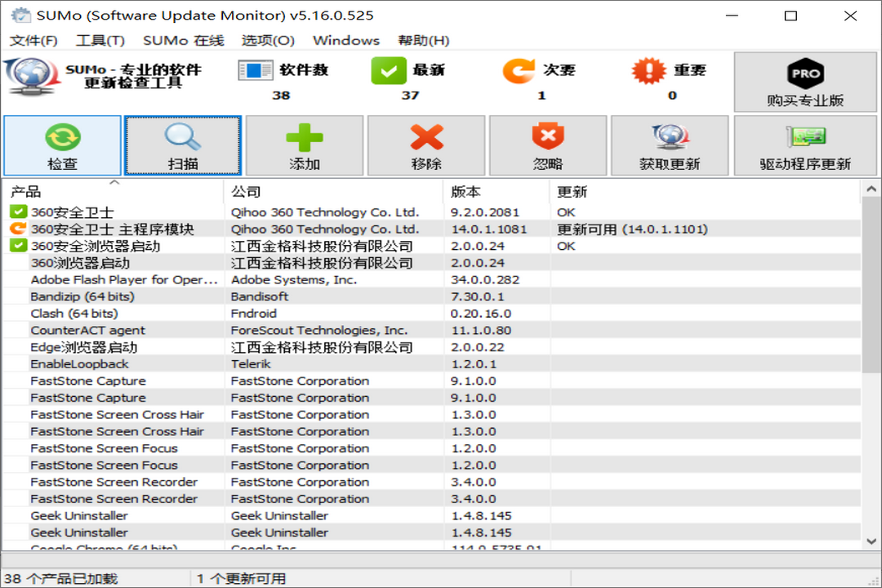Screen dimensions: 882x588
Task: Open the 帮助(H) menu
Action: point(423,41)
